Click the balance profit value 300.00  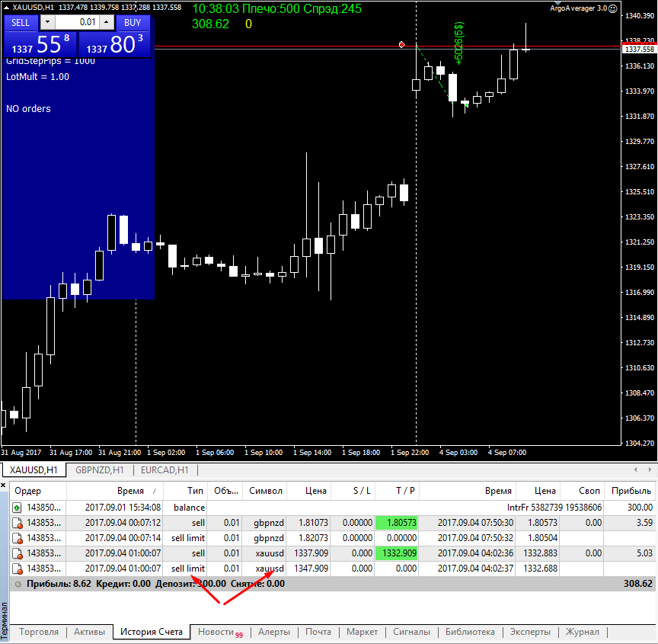tap(640, 508)
